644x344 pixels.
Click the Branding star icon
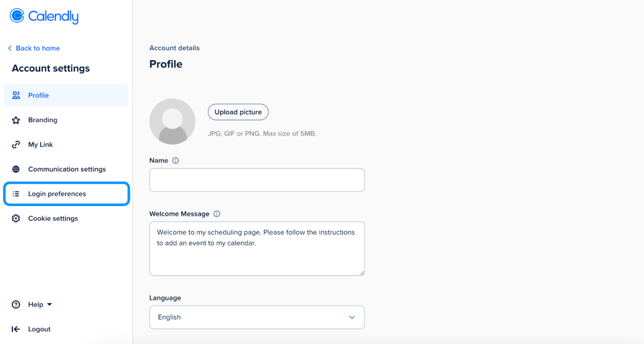click(16, 120)
